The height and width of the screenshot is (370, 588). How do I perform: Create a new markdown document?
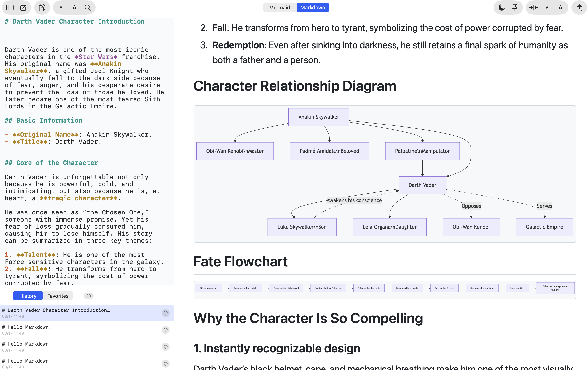pos(23,7)
